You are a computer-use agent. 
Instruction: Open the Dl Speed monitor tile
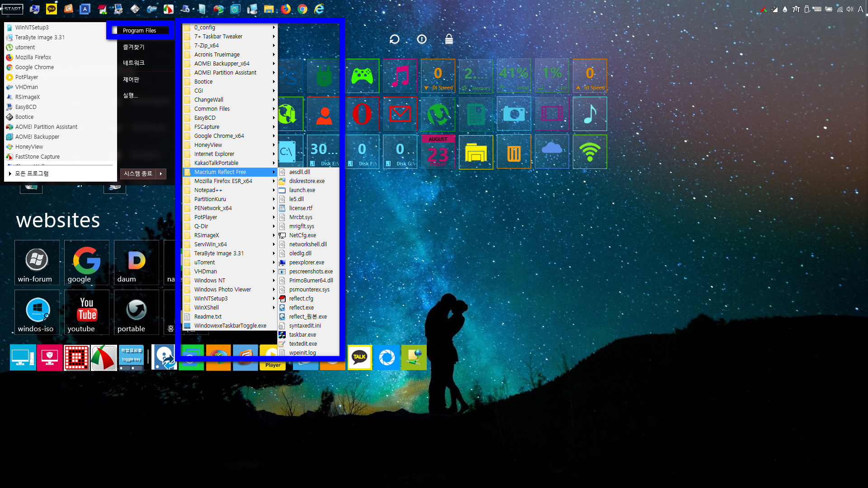(438, 76)
